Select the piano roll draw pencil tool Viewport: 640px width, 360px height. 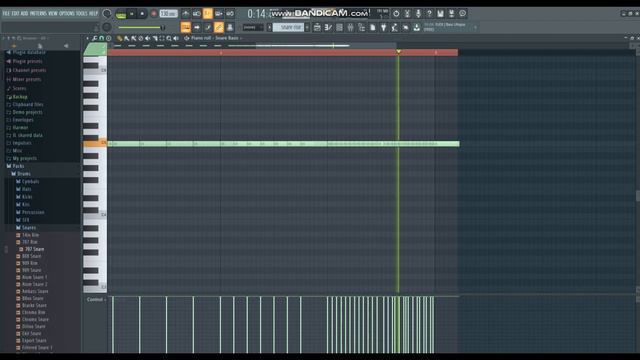[120, 38]
